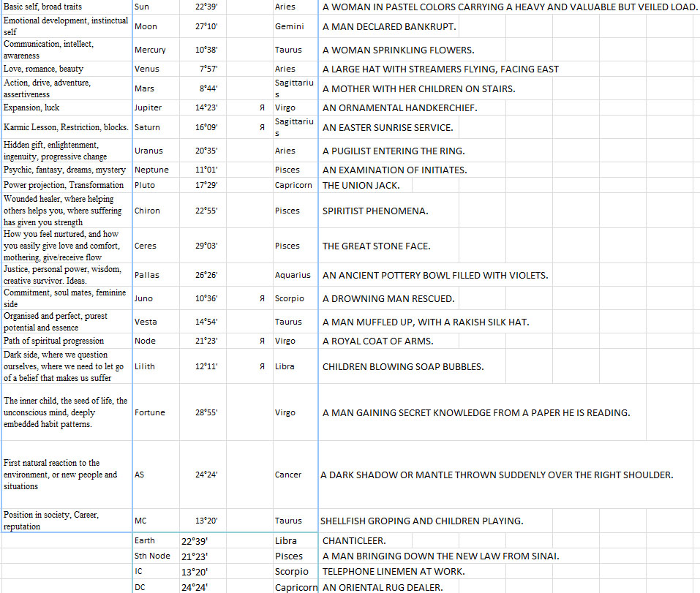Screen dimensions: 700x593
Task: Select the 'Scorpio' sign in Juno row
Action: click(x=296, y=298)
